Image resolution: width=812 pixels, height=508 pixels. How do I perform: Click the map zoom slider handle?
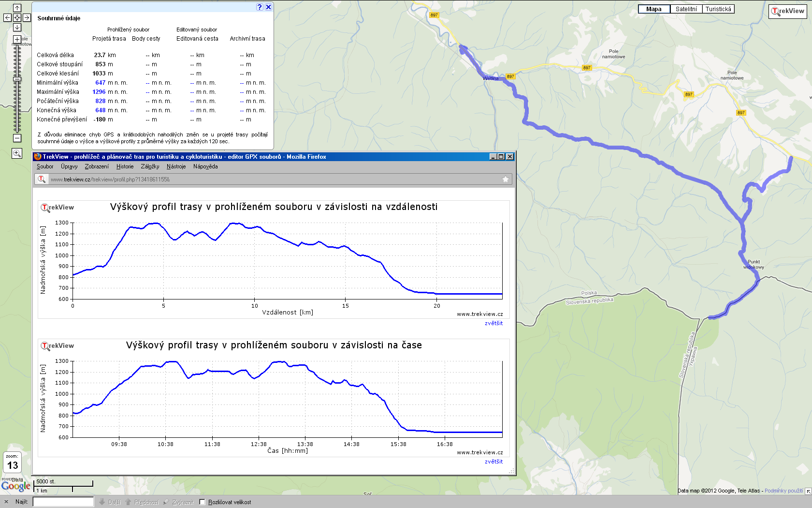pyautogui.click(x=17, y=79)
